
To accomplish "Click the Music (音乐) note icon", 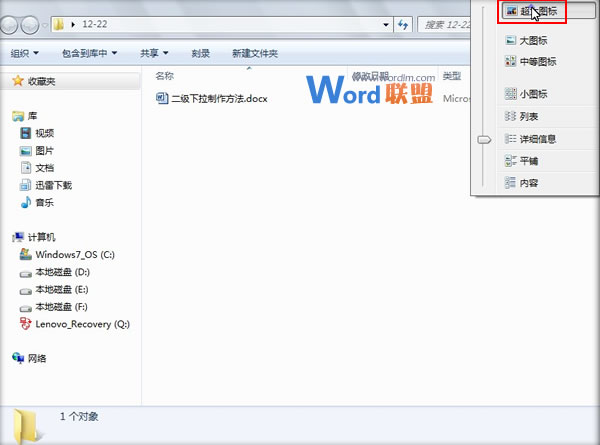I will (26, 202).
